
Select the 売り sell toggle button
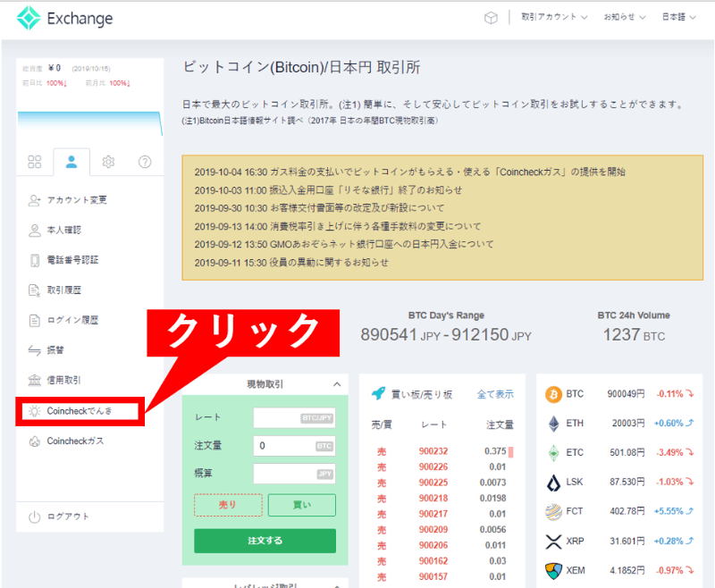228,505
